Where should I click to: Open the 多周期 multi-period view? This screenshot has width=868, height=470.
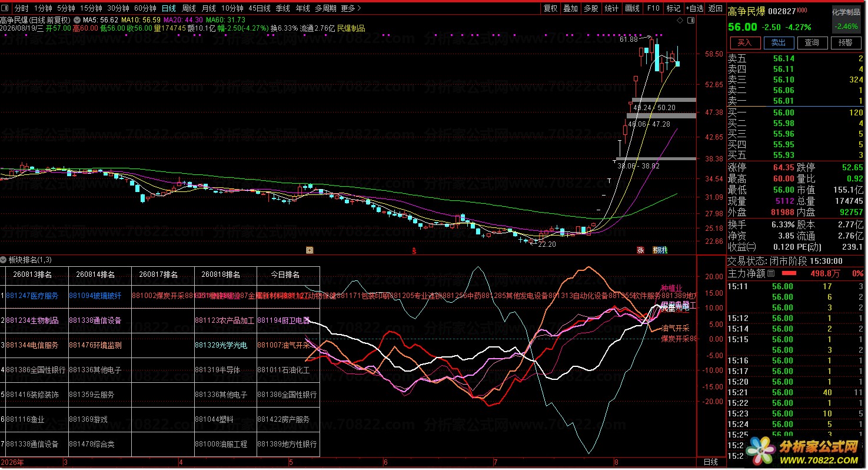(325, 8)
